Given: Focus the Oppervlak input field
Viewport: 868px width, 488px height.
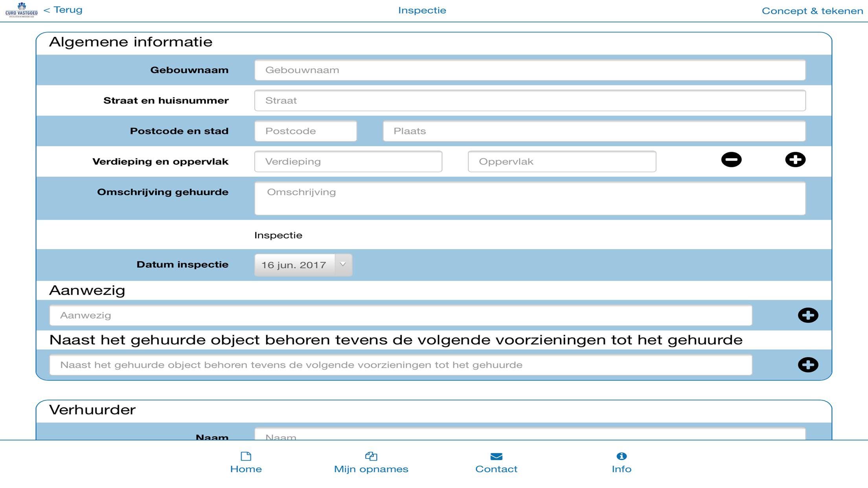Looking at the screenshot, I should tap(562, 161).
